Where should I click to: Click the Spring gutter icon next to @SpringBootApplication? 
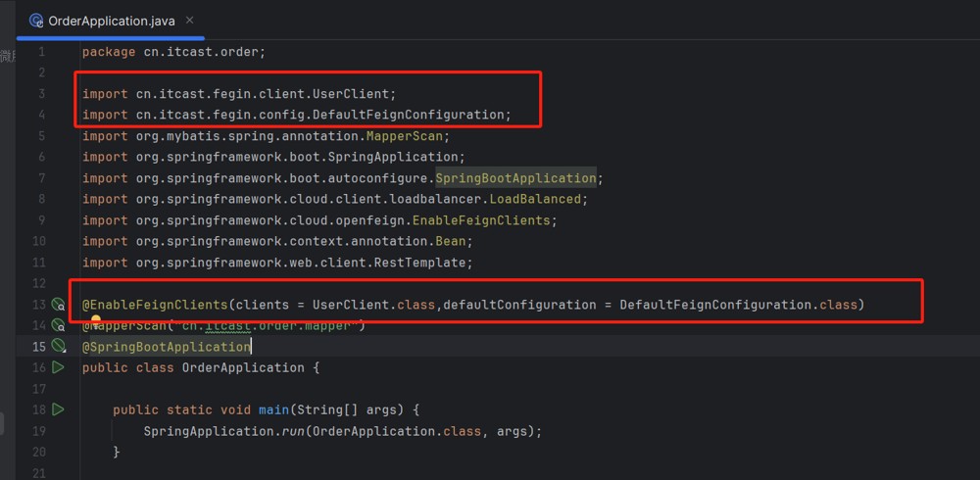pyautogui.click(x=58, y=346)
